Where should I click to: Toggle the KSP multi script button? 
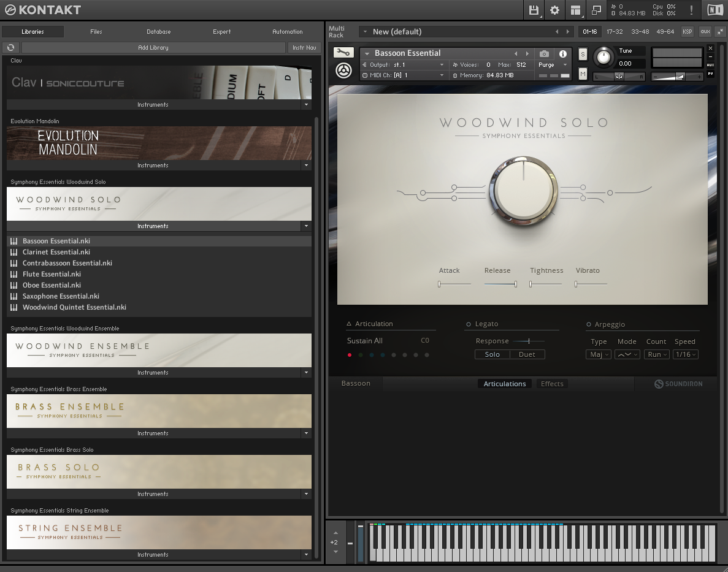pyautogui.click(x=687, y=31)
